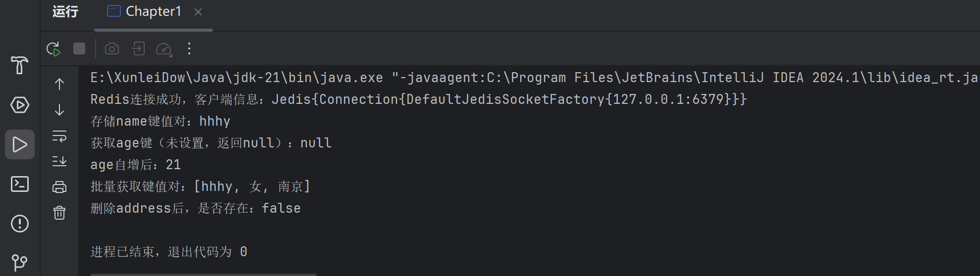Jump up with the up arrow
The height and width of the screenshot is (276, 980).
click(59, 84)
